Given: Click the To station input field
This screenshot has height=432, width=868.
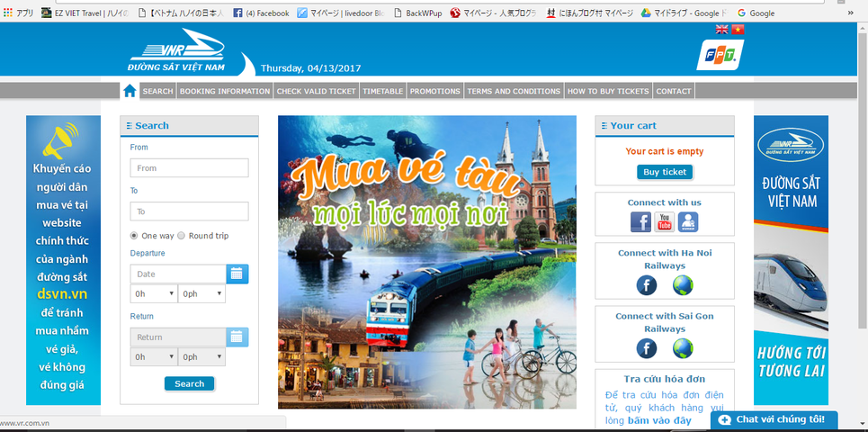Looking at the screenshot, I should pos(189,211).
